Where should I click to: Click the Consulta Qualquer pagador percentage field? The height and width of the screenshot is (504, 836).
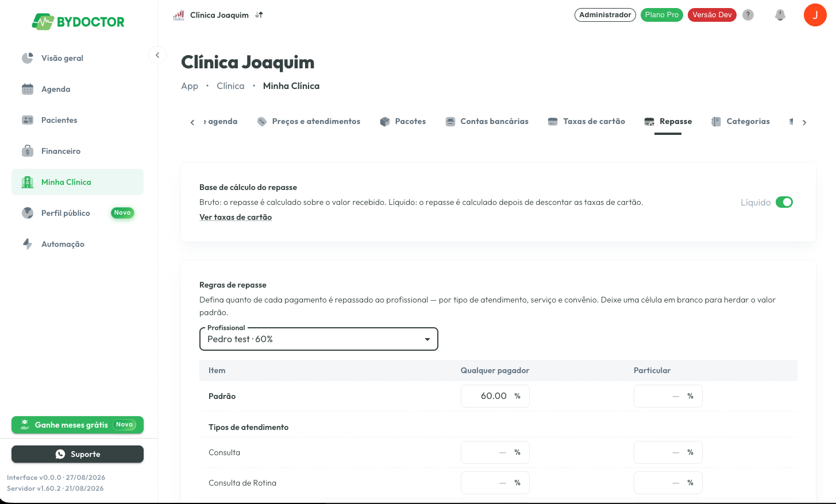(x=495, y=452)
